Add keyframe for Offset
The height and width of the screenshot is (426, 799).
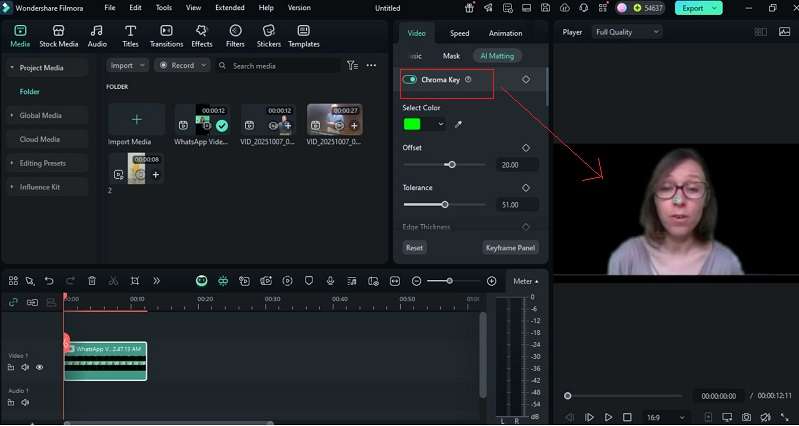526,148
